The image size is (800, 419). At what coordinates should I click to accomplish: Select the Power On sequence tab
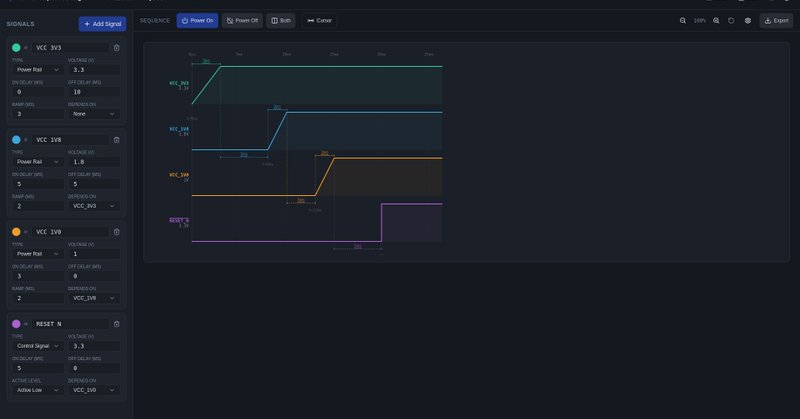197,20
